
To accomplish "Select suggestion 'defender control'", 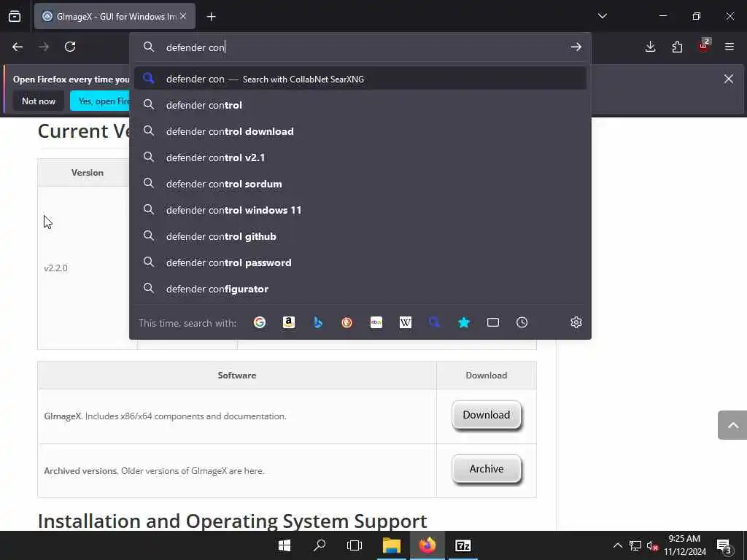I will [360, 105].
